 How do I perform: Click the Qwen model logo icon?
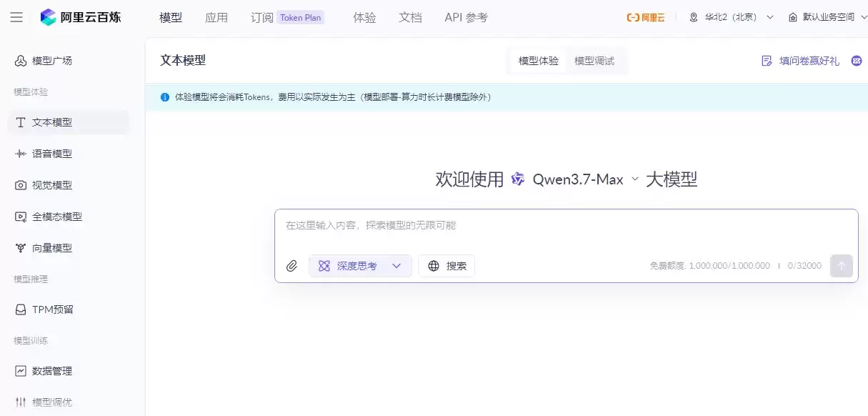(x=518, y=179)
